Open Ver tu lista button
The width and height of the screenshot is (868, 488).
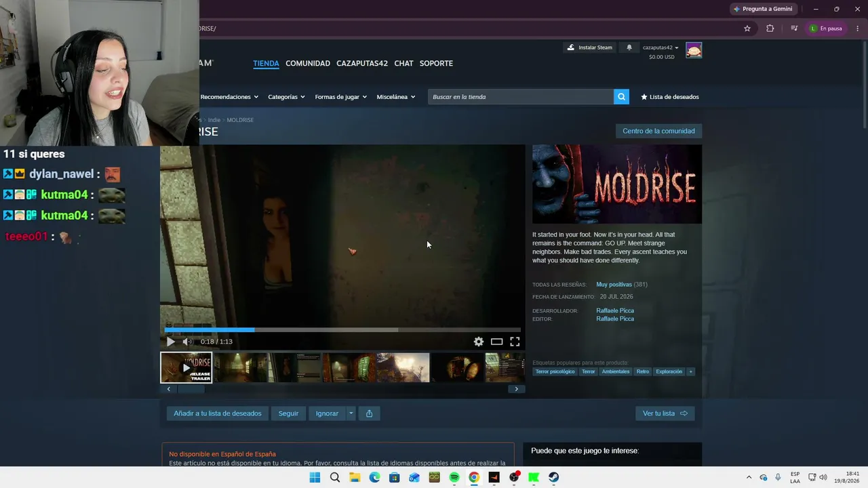point(665,413)
